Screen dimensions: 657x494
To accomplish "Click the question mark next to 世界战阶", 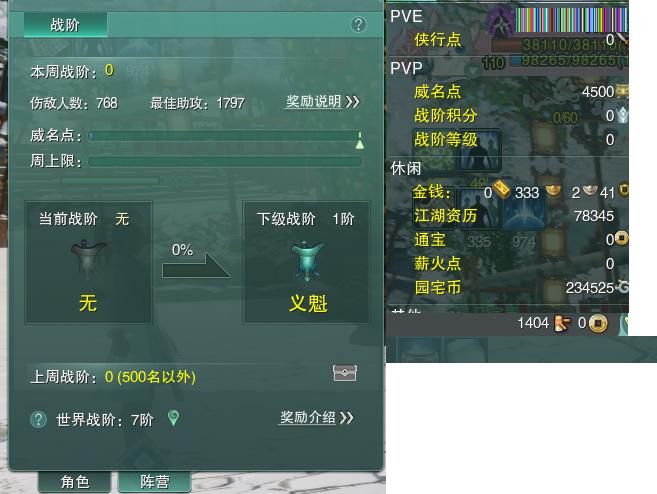I will pyautogui.click(x=39, y=419).
